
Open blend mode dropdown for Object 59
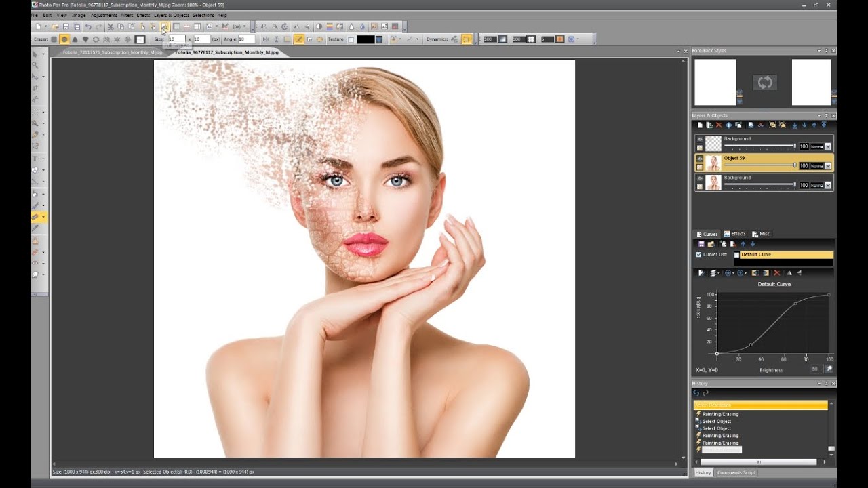828,166
